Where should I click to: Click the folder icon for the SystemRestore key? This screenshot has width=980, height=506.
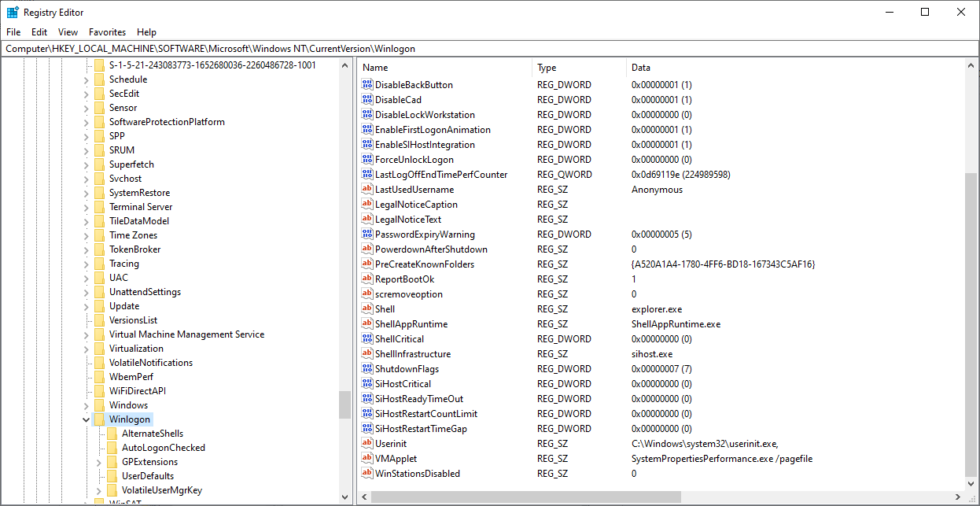(98, 193)
